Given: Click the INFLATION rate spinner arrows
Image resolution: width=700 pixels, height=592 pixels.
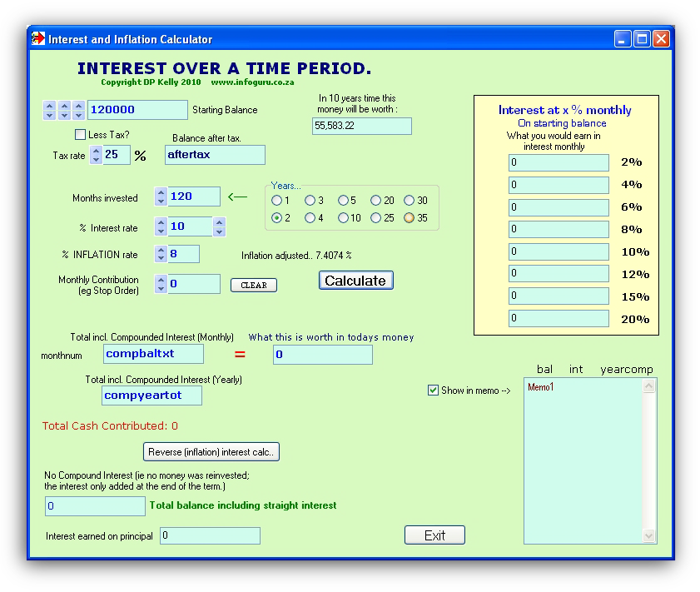Looking at the screenshot, I should 161,254.
